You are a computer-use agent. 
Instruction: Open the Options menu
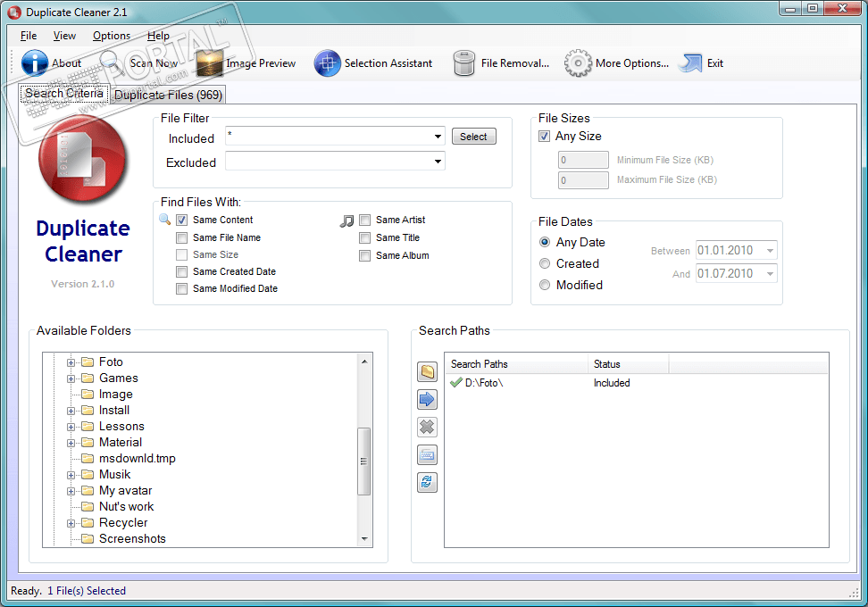[x=112, y=36]
